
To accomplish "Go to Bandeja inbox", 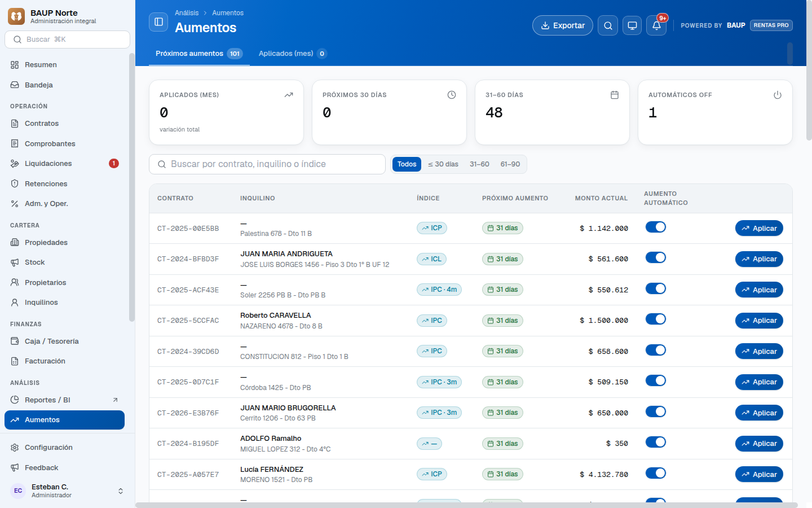I will tap(64, 85).
